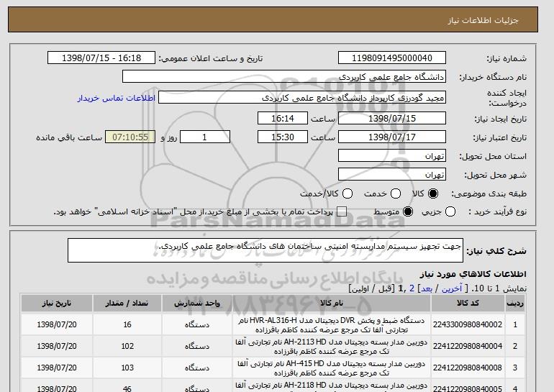554x392 pixels.
Task: Click the delivery city field تهران
Action: (x=392, y=175)
